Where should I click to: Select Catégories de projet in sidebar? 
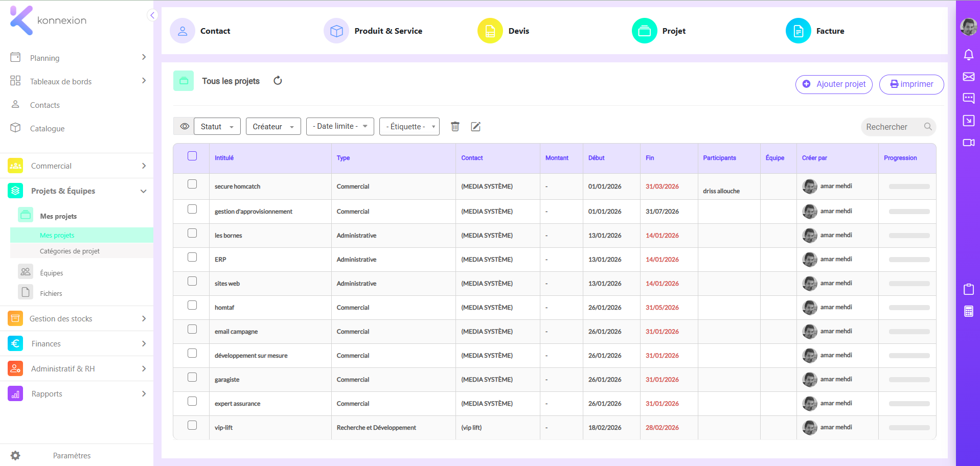[x=70, y=251]
